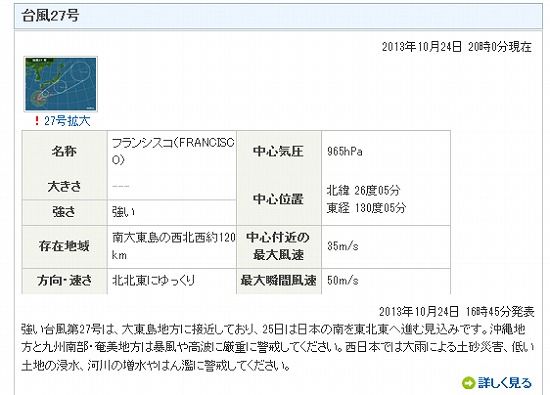Click the 中心位置 label cell

click(x=279, y=199)
